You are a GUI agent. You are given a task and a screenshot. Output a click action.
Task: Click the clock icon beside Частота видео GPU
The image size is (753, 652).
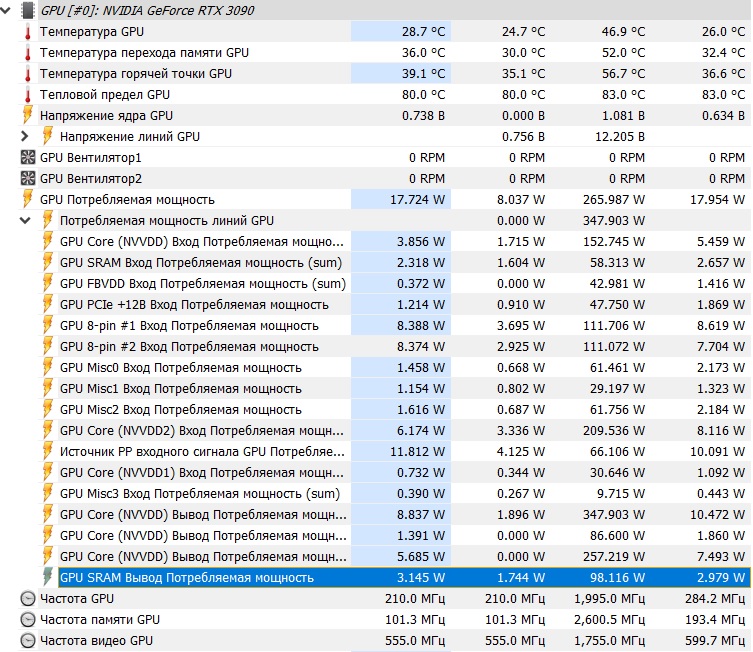[28, 640]
